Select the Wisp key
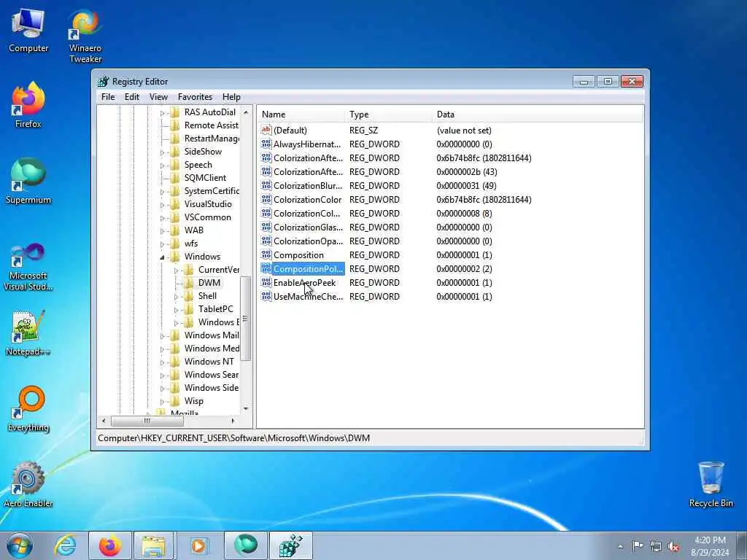This screenshot has height=560, width=747. [194, 400]
